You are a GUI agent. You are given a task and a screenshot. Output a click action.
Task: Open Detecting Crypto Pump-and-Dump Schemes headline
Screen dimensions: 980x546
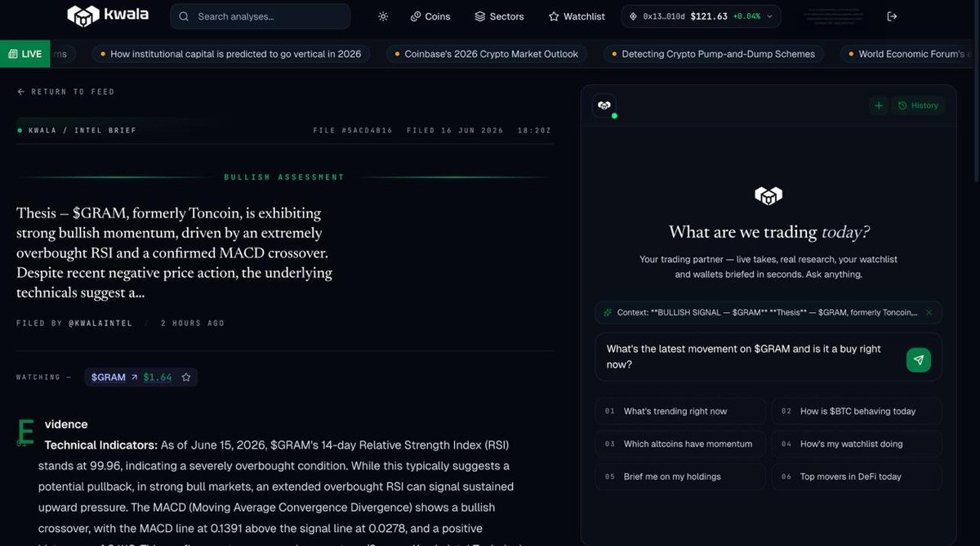coord(713,54)
